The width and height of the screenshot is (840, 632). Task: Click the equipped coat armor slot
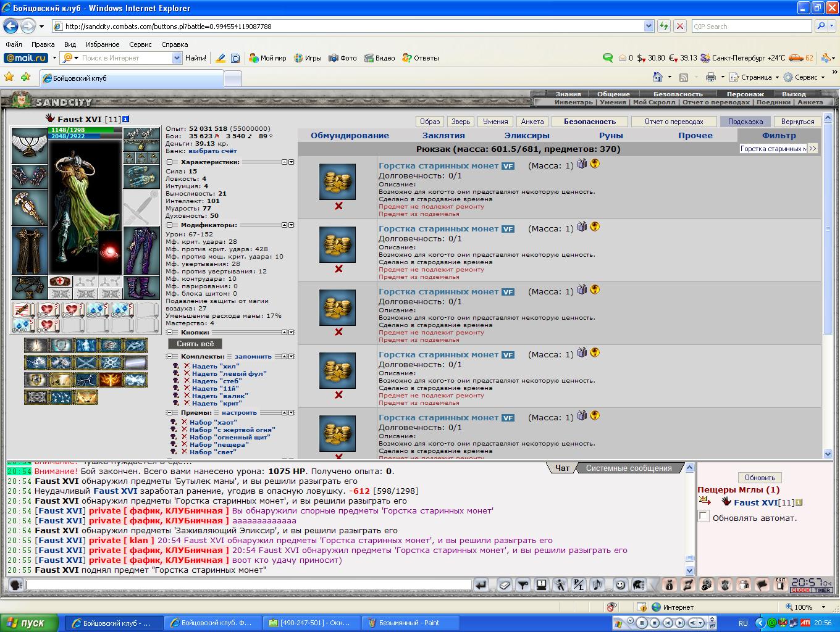tap(29, 251)
